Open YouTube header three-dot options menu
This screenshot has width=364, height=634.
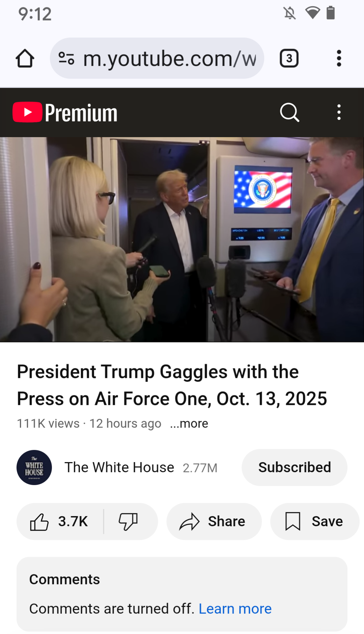[339, 112]
